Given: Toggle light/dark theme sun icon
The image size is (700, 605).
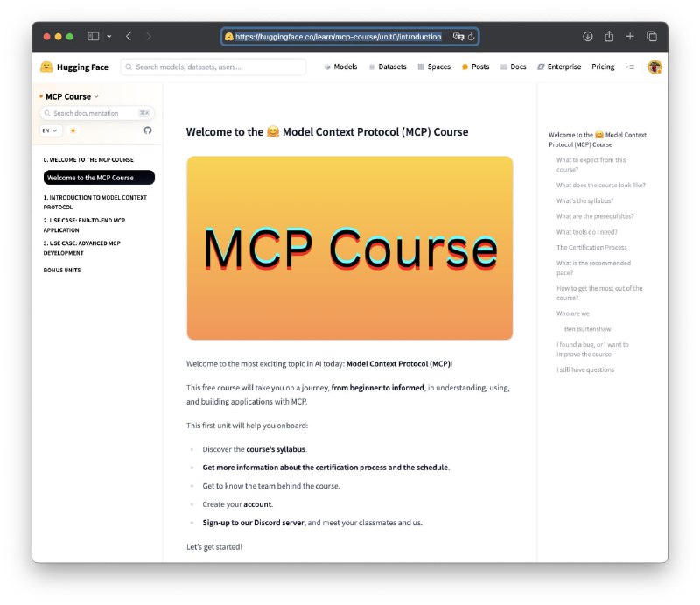Looking at the screenshot, I should (73, 130).
